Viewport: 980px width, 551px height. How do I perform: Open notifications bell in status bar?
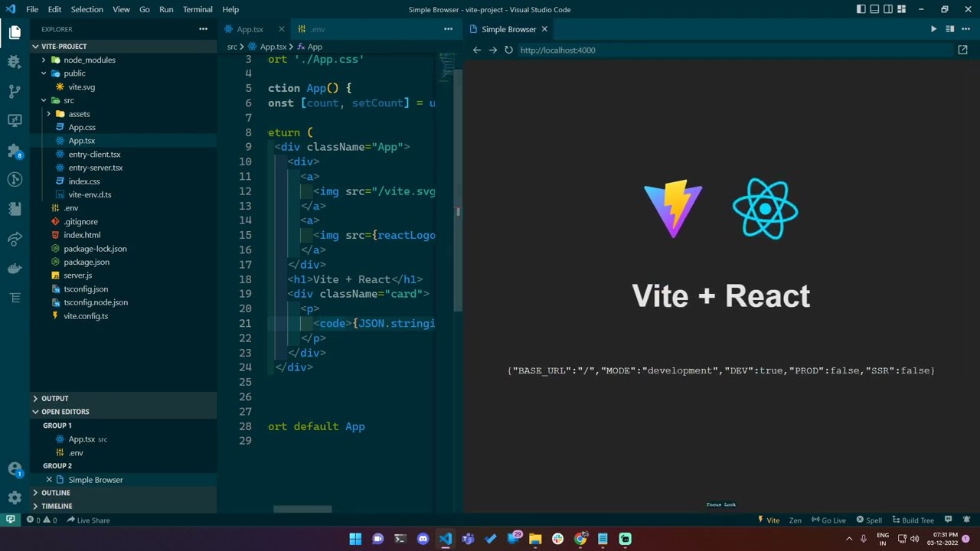(965, 520)
